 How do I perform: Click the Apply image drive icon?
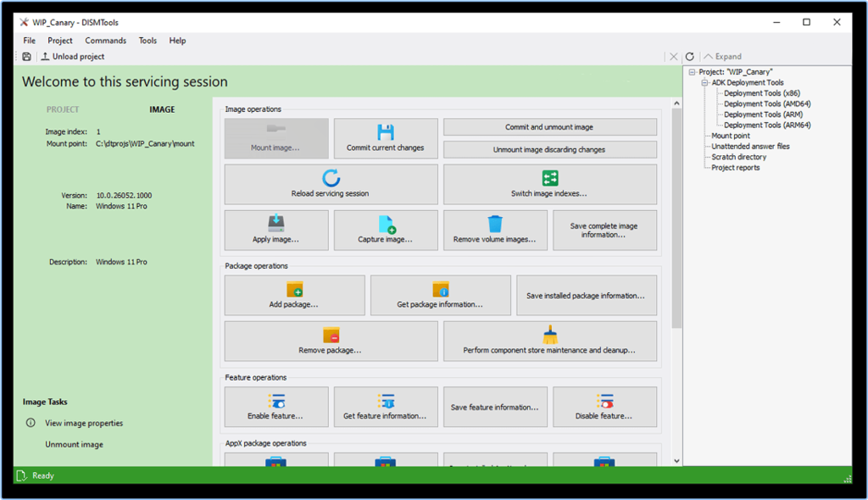275,223
